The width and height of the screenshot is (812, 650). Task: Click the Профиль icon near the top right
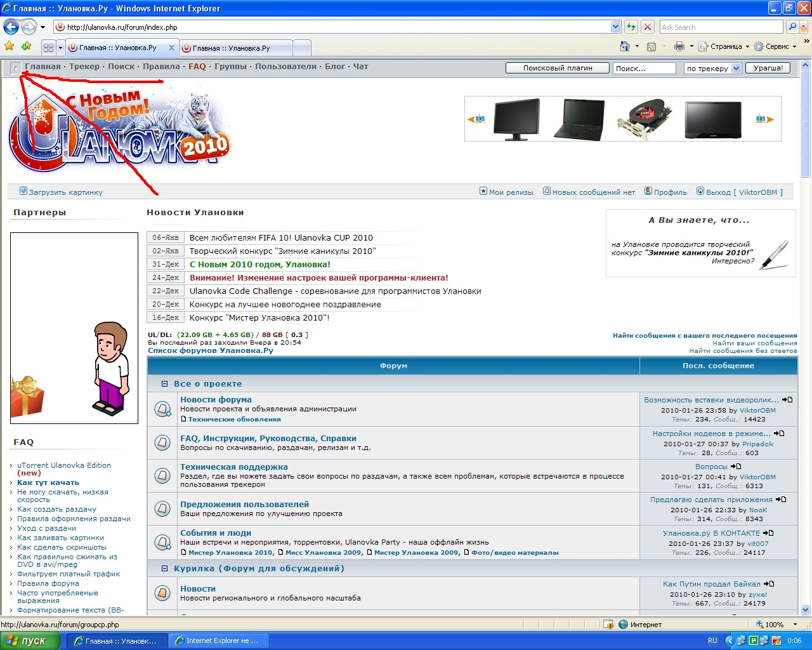[648, 191]
